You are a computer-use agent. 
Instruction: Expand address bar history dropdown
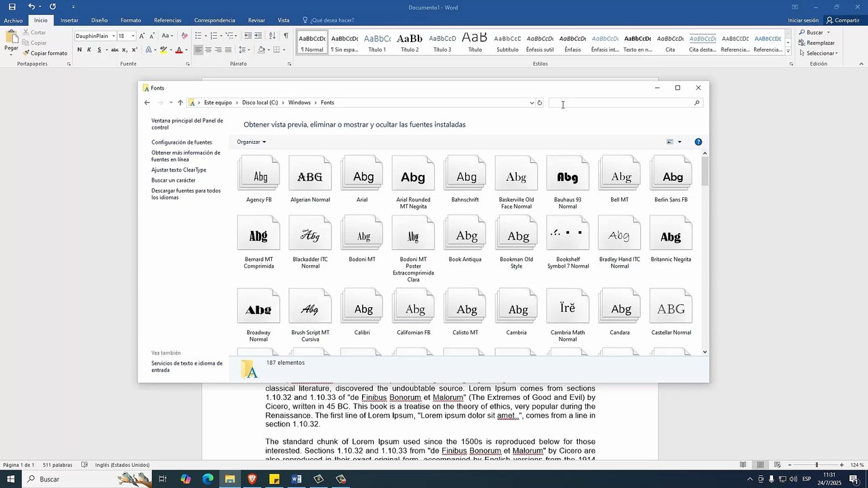(532, 102)
